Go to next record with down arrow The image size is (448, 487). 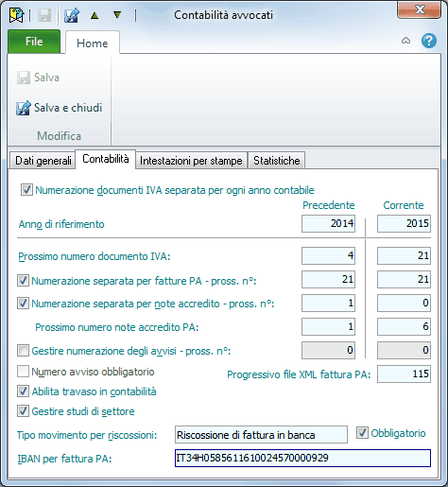(x=117, y=15)
